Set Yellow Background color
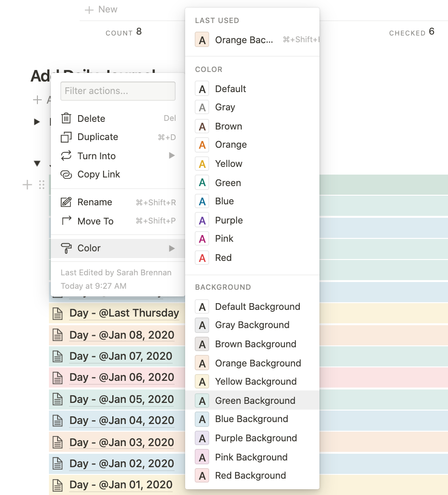Screen dimensions: 448x495 point(252,382)
